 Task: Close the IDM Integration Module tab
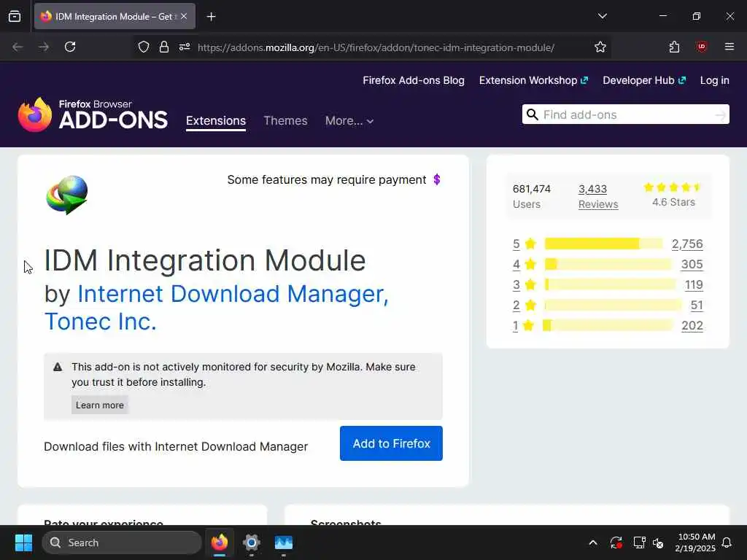click(184, 16)
